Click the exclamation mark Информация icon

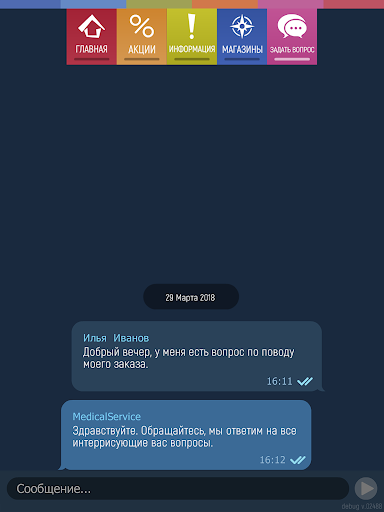point(191,26)
